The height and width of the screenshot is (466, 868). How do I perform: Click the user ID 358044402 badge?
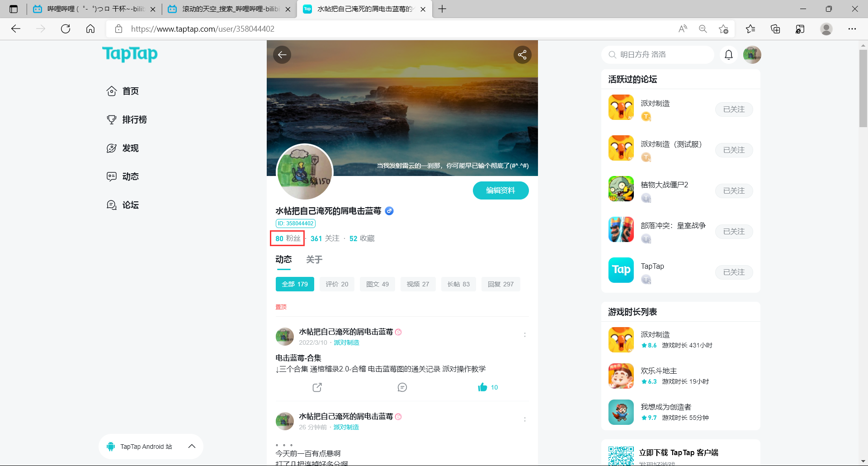(296, 223)
